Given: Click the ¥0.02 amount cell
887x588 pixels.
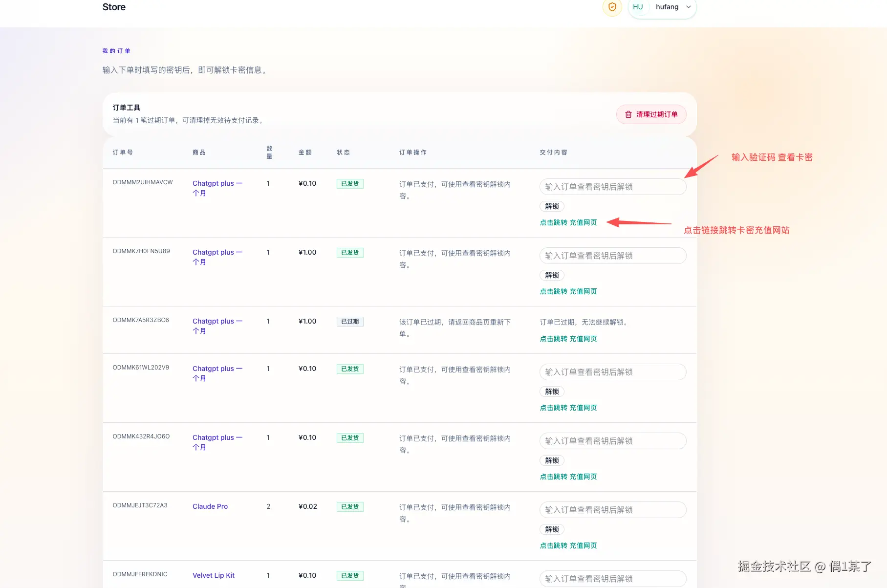Looking at the screenshot, I should tap(308, 506).
